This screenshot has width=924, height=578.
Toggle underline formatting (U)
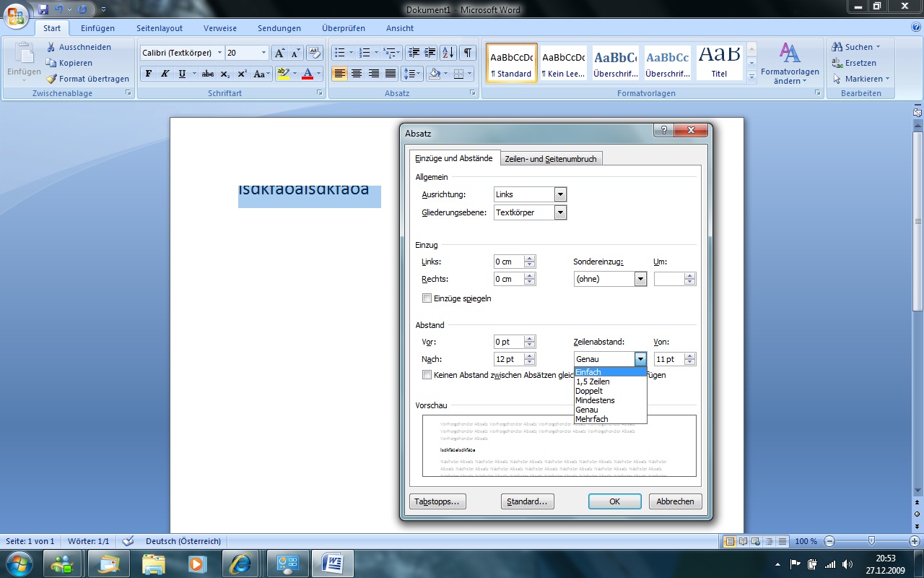(x=182, y=74)
